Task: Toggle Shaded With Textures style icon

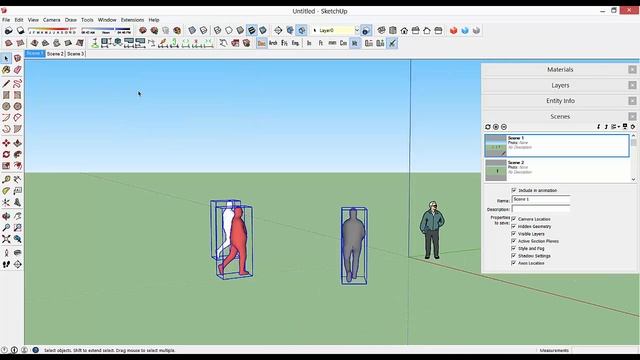Action: 252,31
